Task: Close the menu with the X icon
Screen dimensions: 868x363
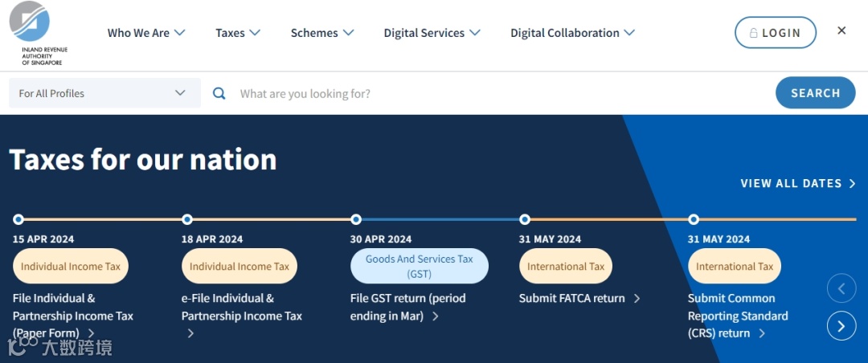Action: [841, 31]
